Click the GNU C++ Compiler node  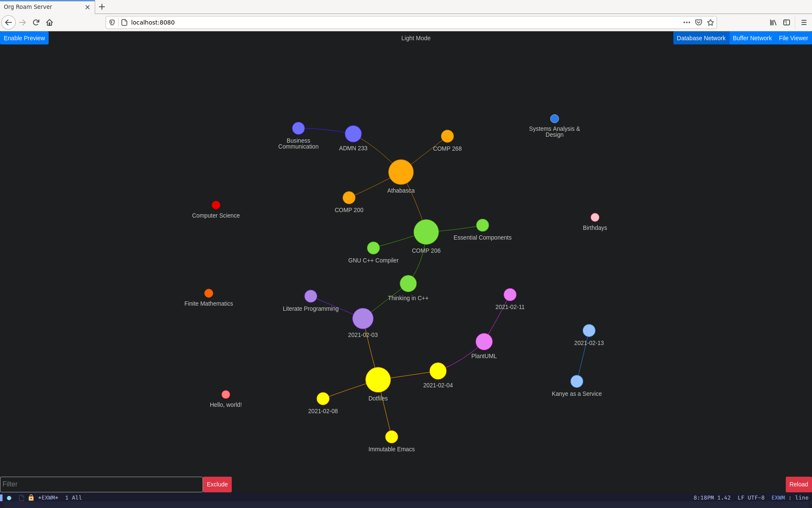[x=373, y=248]
